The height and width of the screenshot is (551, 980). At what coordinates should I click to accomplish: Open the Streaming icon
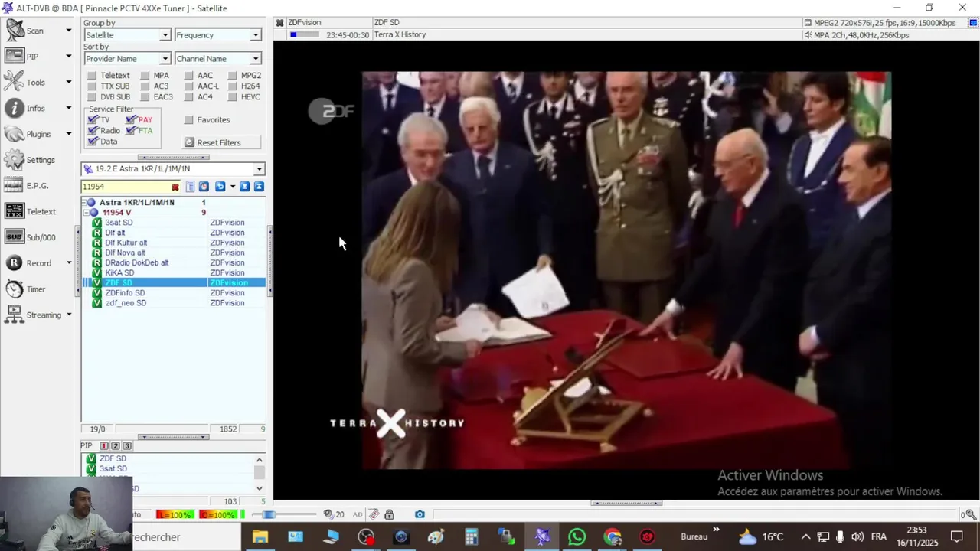pos(15,315)
